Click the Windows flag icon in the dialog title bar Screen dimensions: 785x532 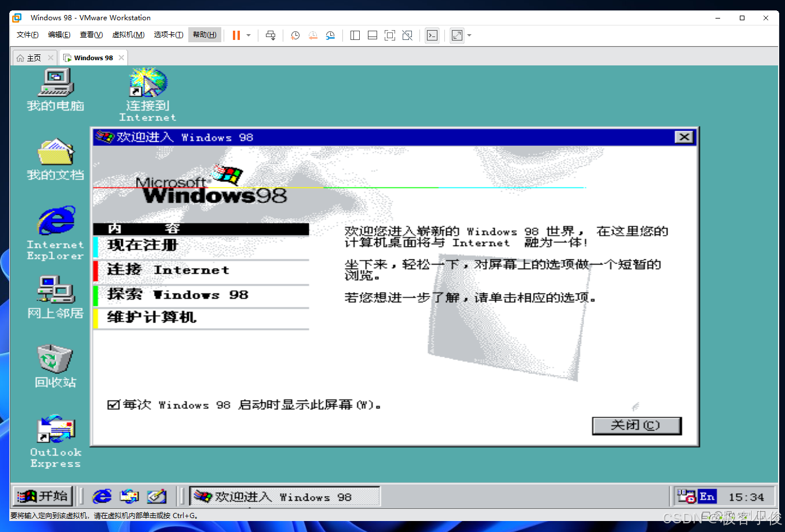pyautogui.click(x=104, y=137)
